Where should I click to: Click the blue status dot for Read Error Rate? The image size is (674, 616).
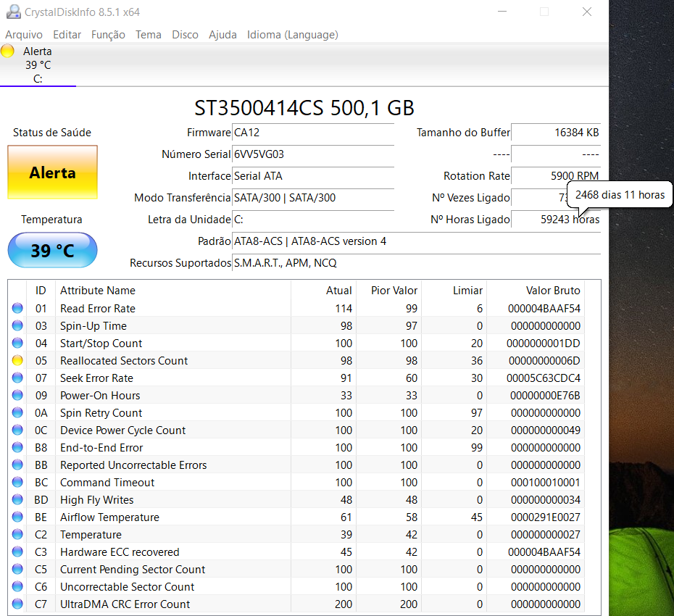click(17, 308)
